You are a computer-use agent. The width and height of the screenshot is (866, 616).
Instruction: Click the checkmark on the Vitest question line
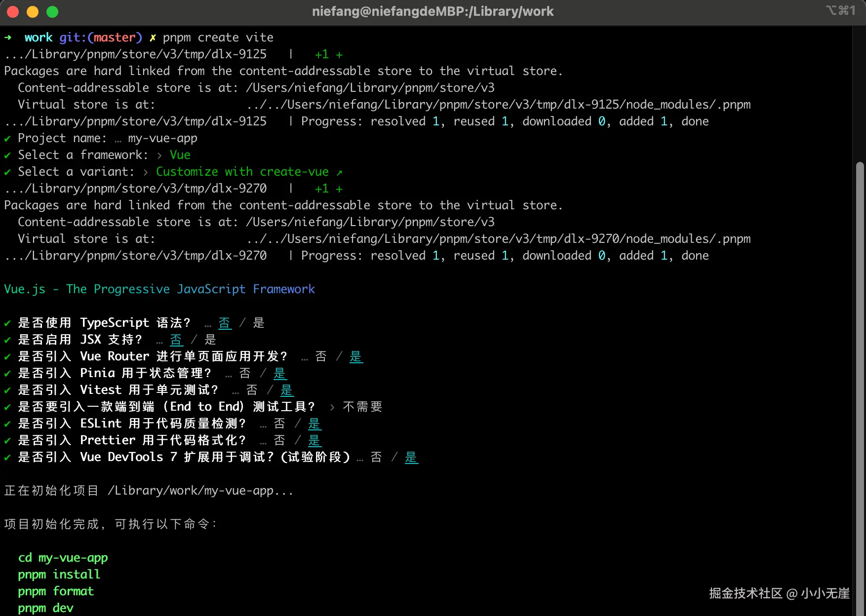click(x=7, y=390)
